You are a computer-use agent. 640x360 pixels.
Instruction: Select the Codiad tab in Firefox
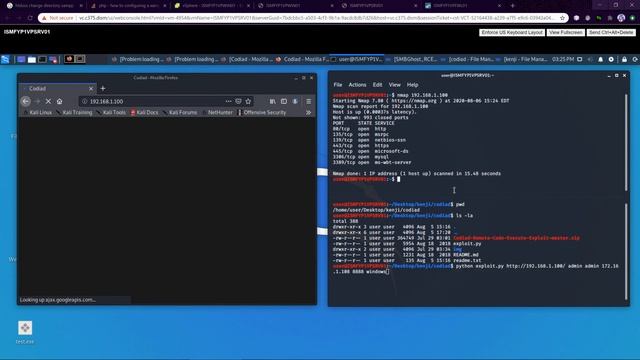pyautogui.click(x=57, y=88)
